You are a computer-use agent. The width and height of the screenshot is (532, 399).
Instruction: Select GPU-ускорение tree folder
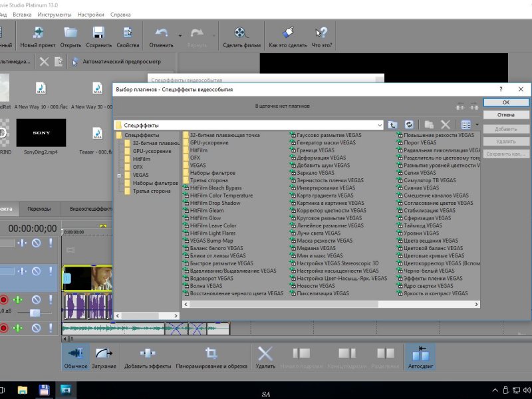pyautogui.click(x=148, y=151)
